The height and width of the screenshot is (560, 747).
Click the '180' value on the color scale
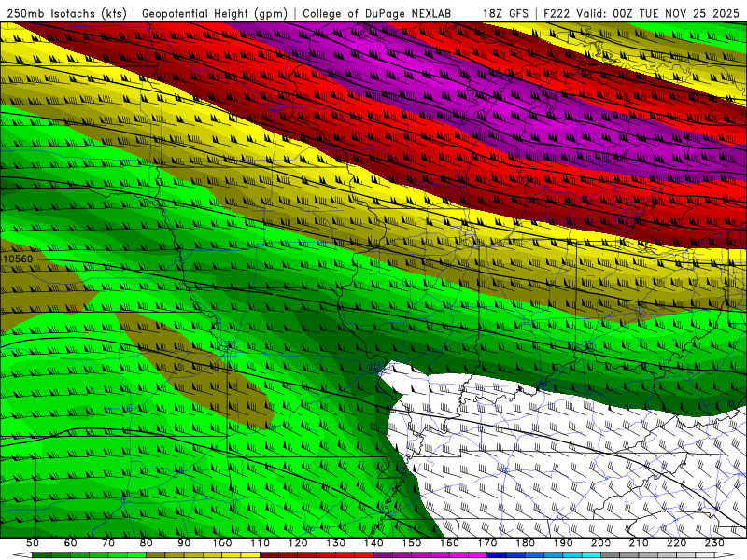[x=526, y=543]
